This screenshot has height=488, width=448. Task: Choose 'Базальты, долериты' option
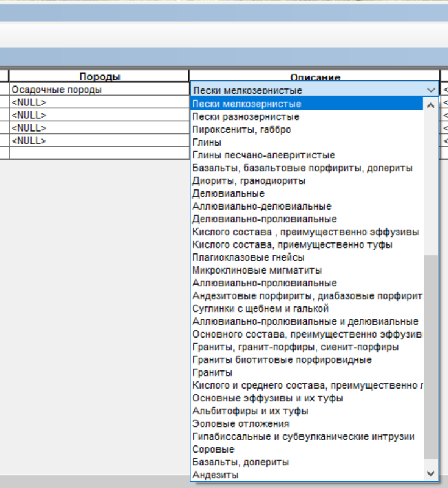click(307, 462)
